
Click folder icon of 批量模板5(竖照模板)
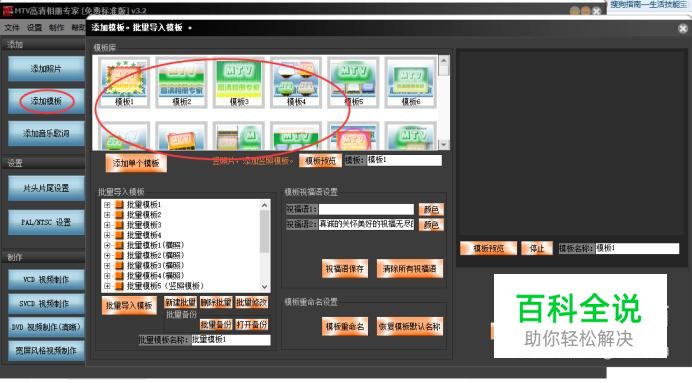pos(119,286)
